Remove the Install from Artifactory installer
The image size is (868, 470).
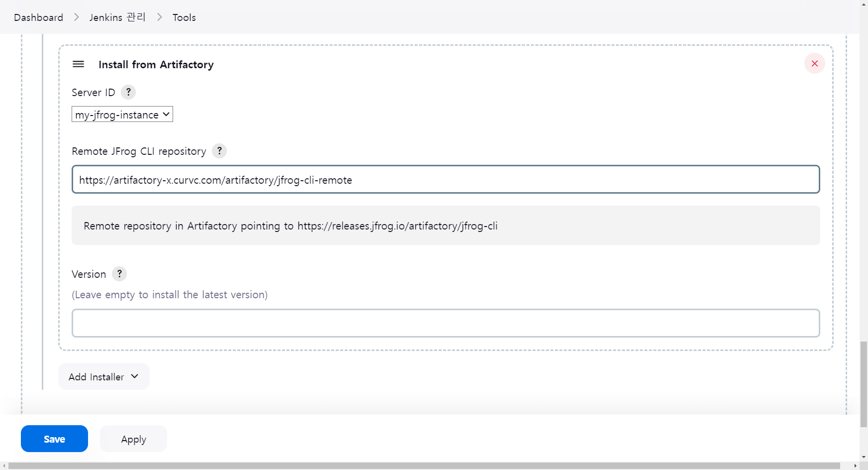[x=815, y=63]
